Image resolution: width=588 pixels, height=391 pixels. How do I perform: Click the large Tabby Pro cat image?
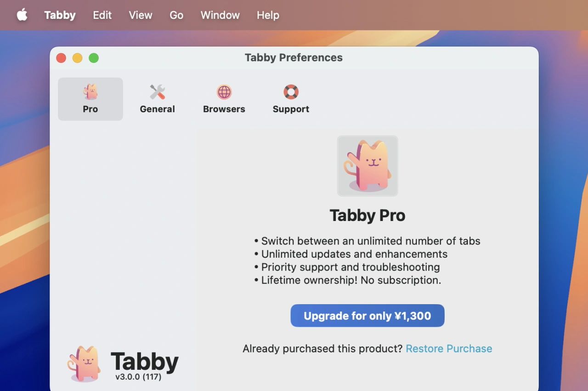367,166
